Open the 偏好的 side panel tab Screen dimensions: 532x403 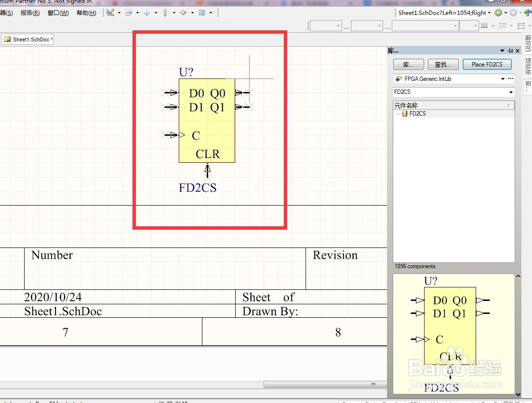528,43
